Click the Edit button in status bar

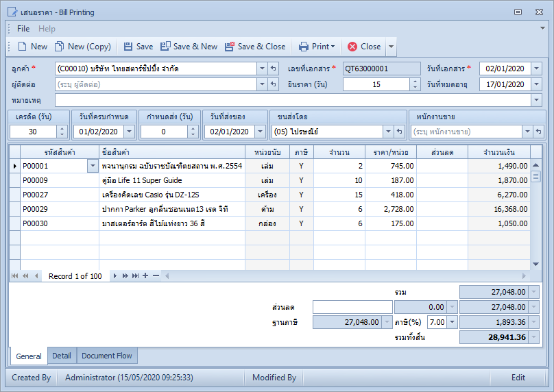[518, 378]
